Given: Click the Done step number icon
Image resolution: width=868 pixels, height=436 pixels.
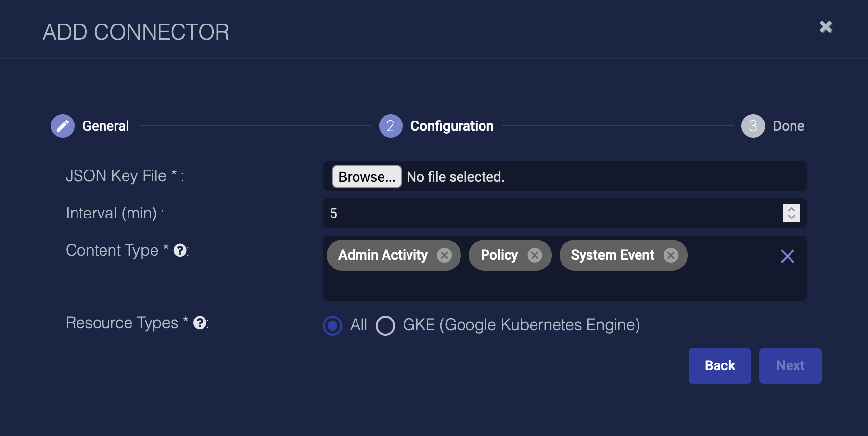Looking at the screenshot, I should (x=753, y=126).
